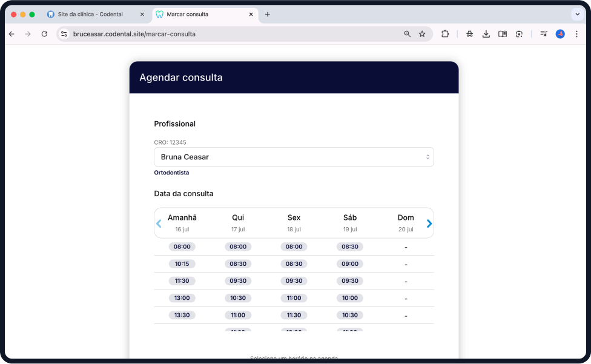Open the Chrome three-dot menu
Image resolution: width=591 pixels, height=364 pixels.
coord(576,34)
